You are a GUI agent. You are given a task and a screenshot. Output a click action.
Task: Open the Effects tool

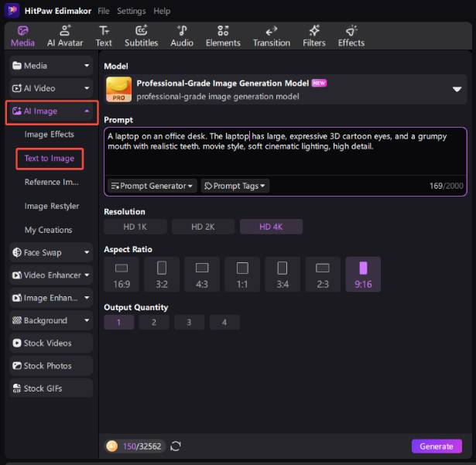pyautogui.click(x=351, y=36)
